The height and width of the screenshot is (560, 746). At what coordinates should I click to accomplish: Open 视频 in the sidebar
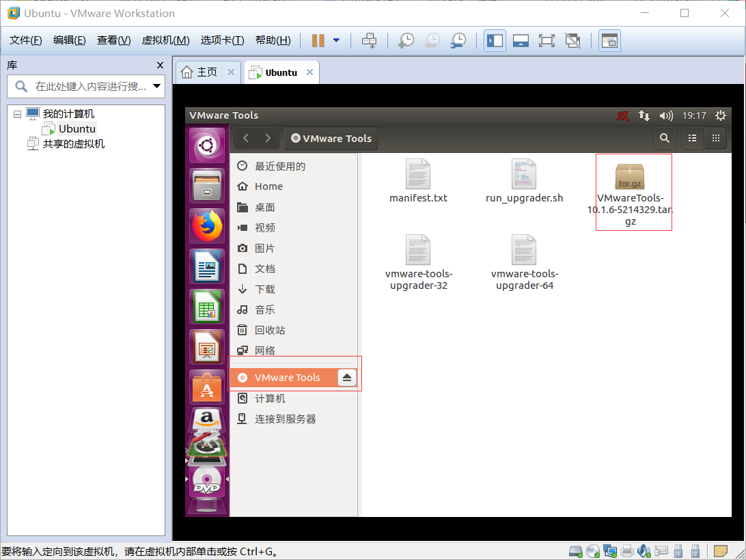(x=293, y=228)
